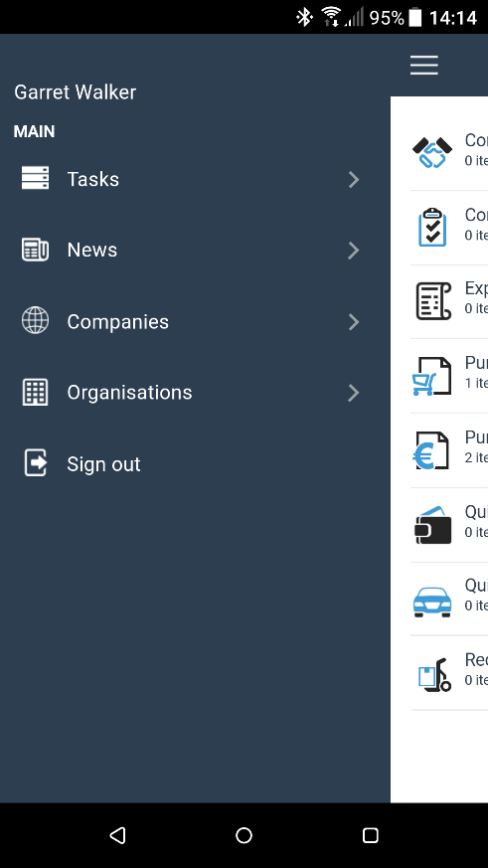Tap the Android back navigation button

coord(117,835)
